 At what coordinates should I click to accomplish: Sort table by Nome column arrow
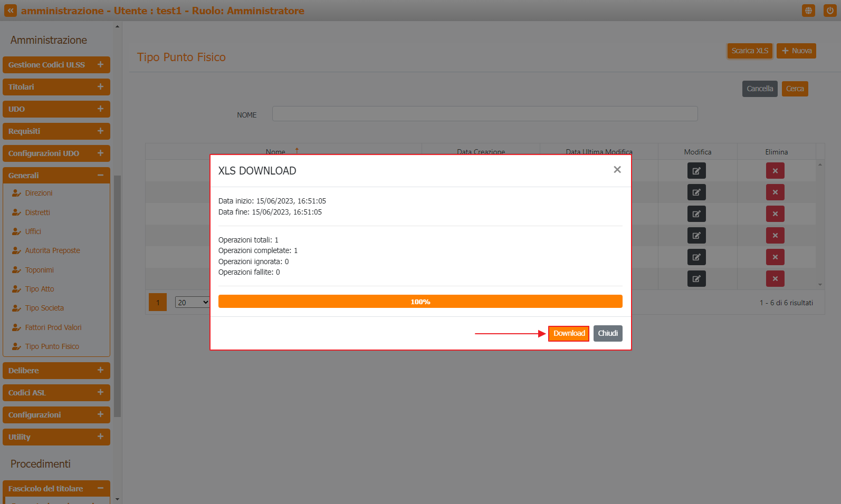(x=297, y=151)
